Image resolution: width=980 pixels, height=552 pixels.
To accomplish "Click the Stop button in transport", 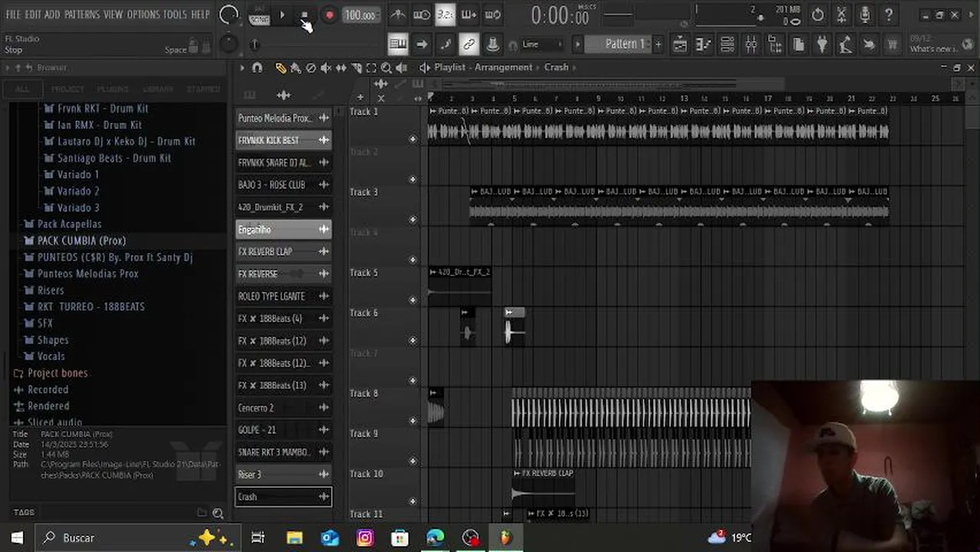I will click(x=304, y=15).
